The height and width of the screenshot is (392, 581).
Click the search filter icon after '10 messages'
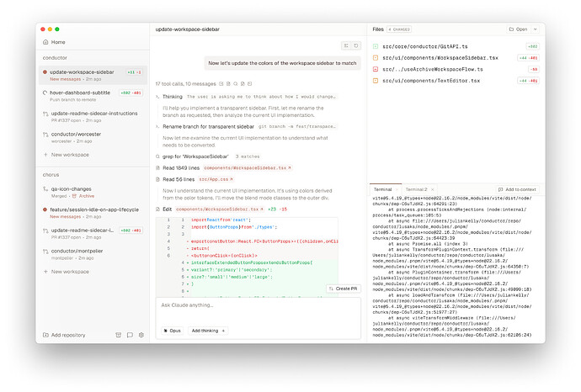(235, 84)
